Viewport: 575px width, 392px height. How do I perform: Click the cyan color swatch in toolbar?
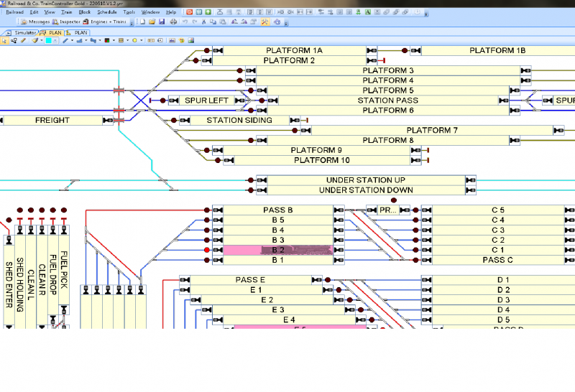49,41
